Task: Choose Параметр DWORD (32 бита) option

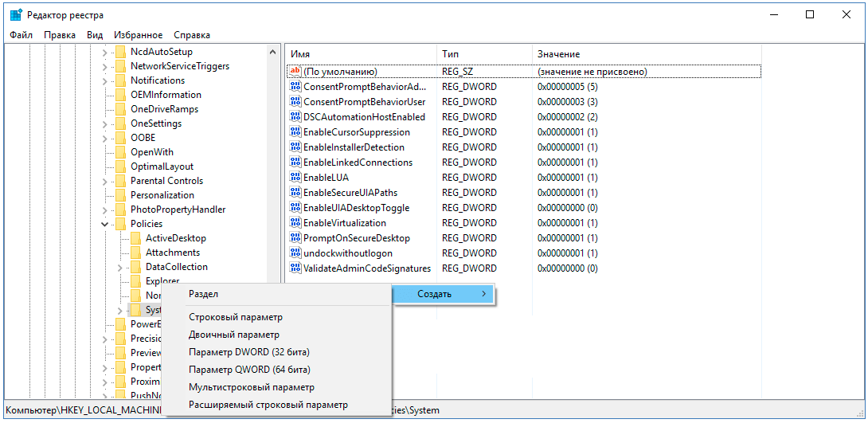Action: (248, 352)
